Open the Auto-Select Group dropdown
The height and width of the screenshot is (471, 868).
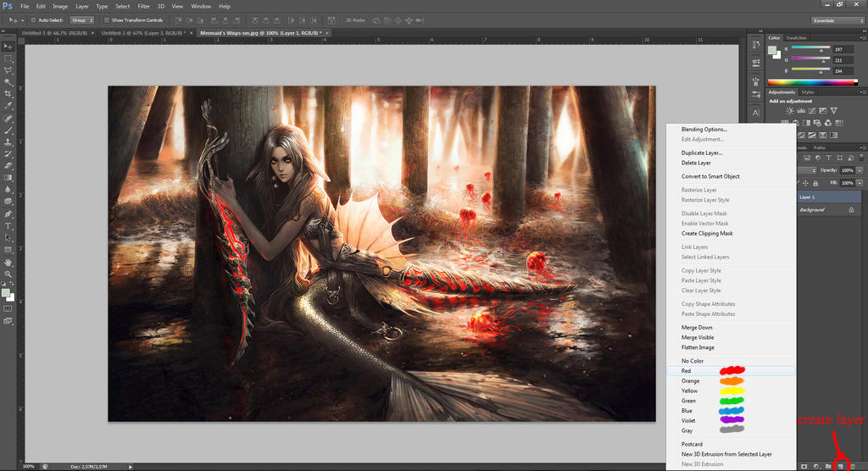coord(82,20)
